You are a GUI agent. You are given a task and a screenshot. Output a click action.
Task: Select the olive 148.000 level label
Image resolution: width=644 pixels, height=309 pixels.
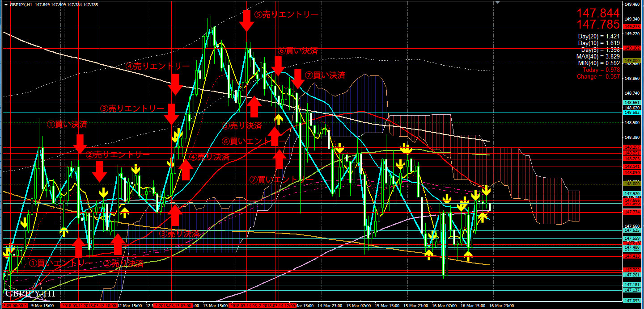tap(631, 184)
